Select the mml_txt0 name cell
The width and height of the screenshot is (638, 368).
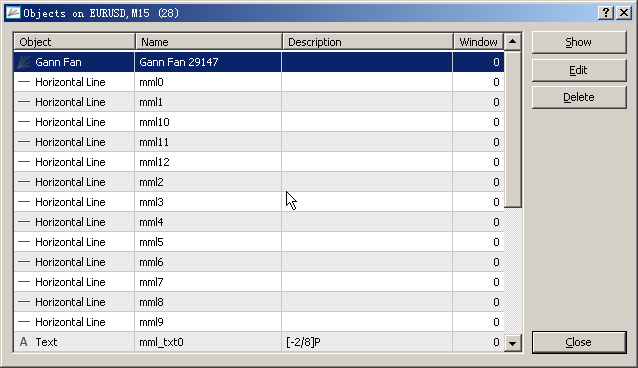(x=208, y=342)
